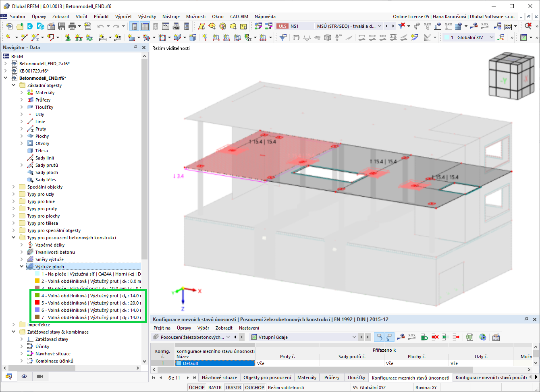Switch to the Návrhové situace tab
This screenshot has width=540, height=392.
point(219,377)
